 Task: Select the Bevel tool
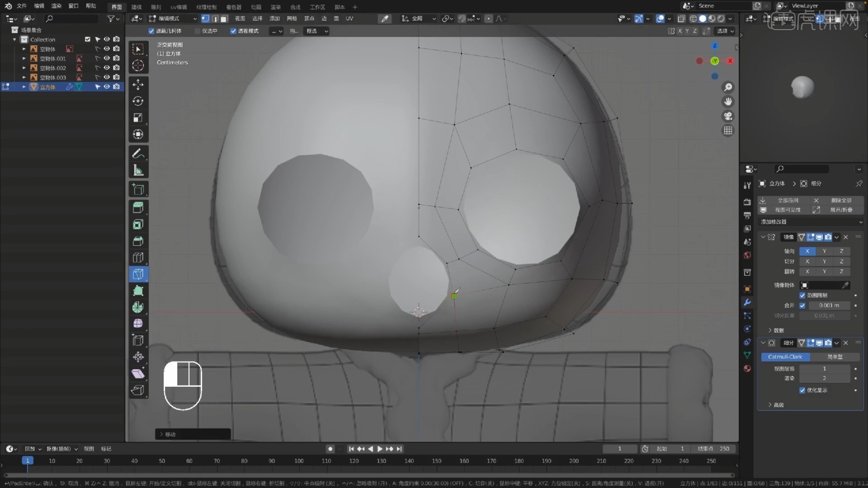coord(138,241)
